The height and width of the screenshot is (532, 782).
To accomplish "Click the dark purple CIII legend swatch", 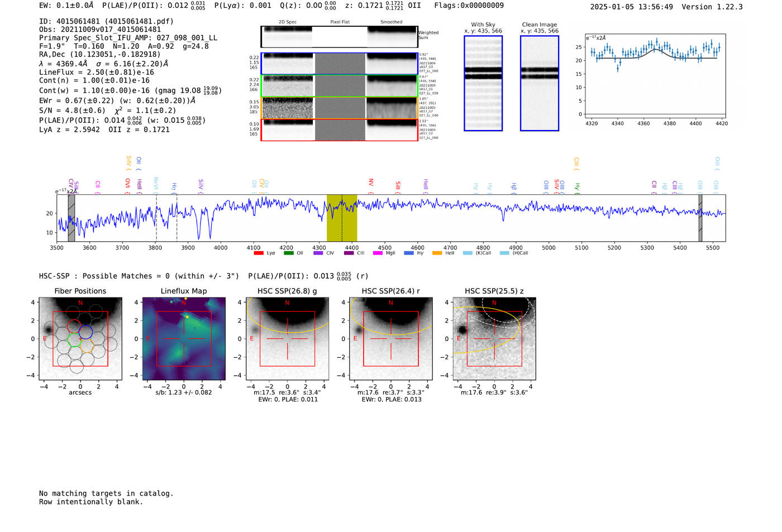I will pos(349,253).
